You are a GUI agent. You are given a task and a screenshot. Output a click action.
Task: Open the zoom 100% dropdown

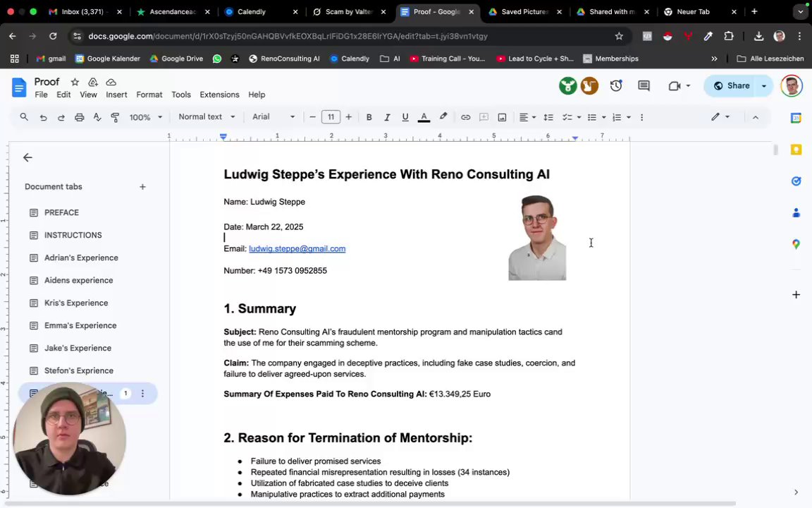click(x=145, y=117)
